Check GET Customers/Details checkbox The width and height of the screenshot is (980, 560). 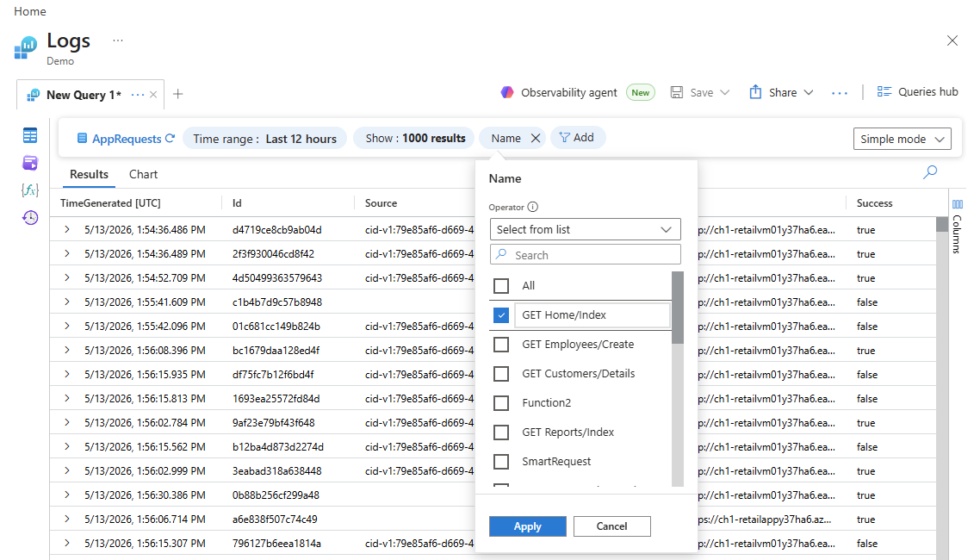501,374
